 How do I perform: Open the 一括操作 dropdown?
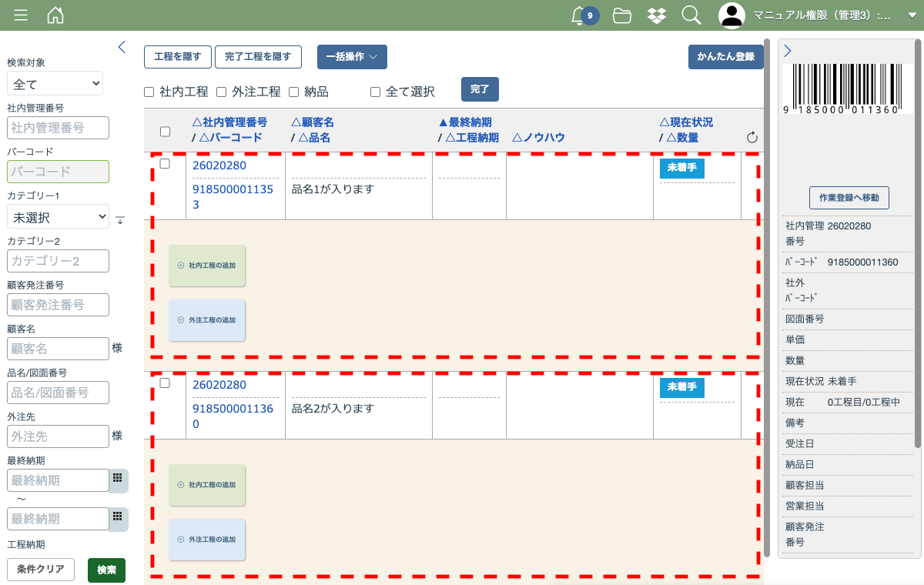tap(352, 57)
